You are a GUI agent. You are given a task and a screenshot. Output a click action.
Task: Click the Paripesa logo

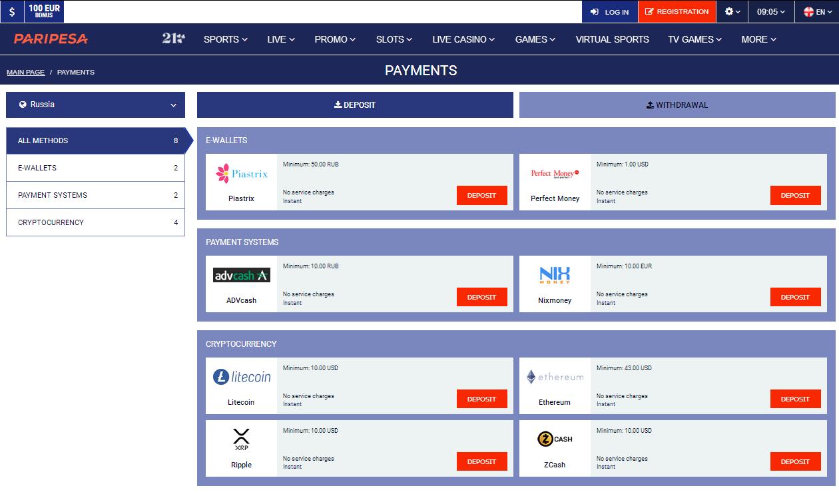pos(51,39)
